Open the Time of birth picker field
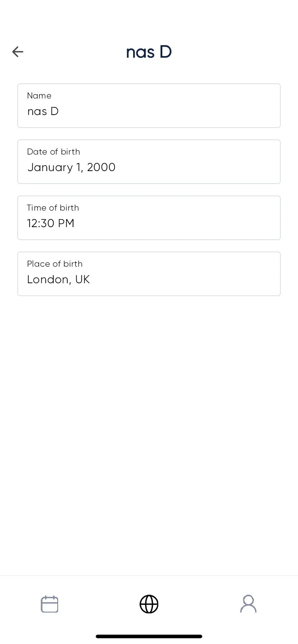The width and height of the screenshot is (298, 644). click(x=149, y=218)
